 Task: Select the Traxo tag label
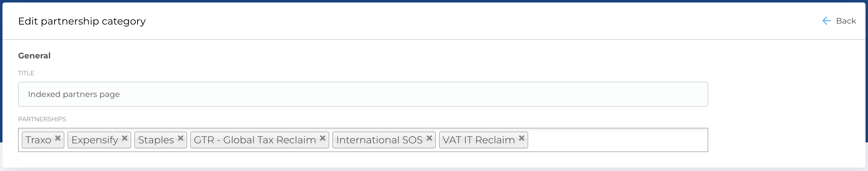coord(39,140)
